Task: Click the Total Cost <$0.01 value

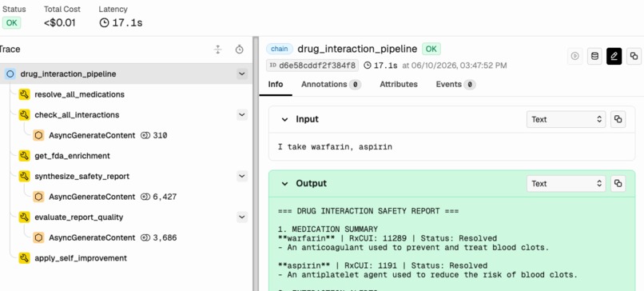Action: (x=60, y=23)
